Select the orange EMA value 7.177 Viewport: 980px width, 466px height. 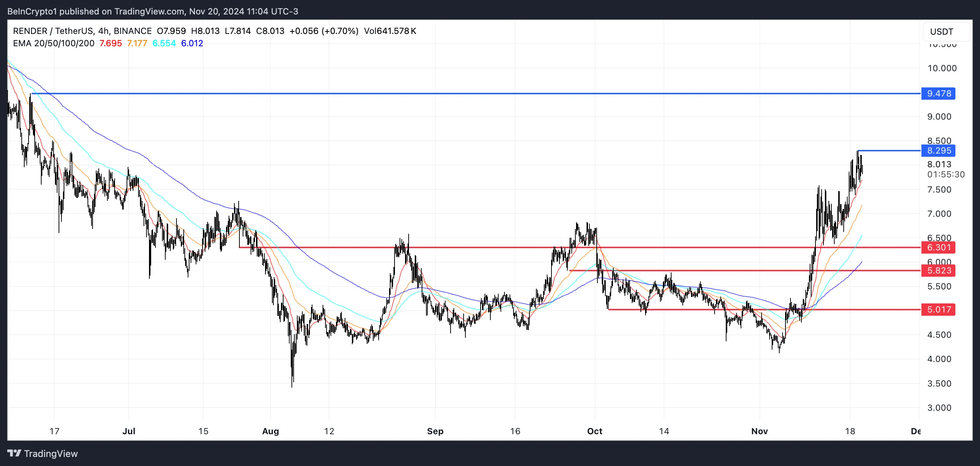[137, 43]
